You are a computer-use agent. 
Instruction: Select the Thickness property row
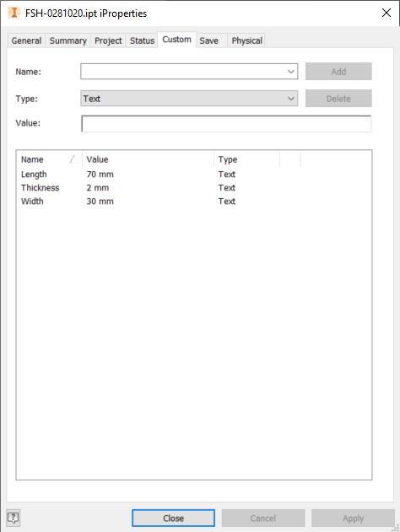click(194, 188)
